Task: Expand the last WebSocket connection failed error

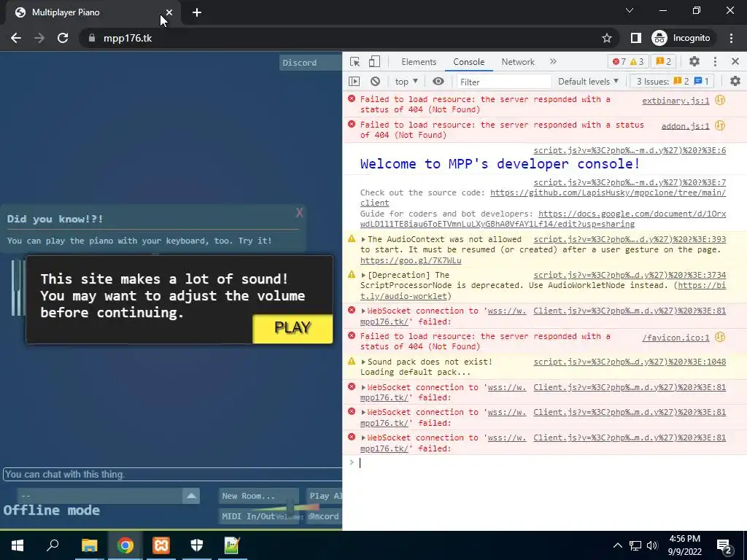Action: [363, 437]
